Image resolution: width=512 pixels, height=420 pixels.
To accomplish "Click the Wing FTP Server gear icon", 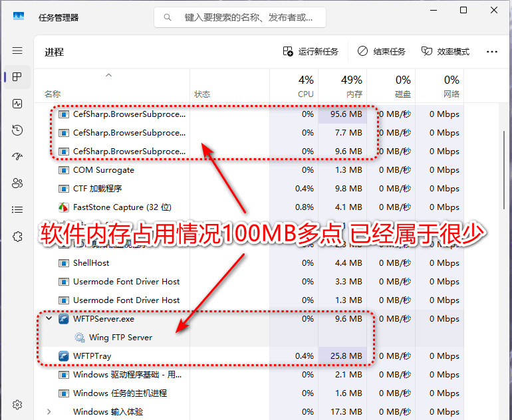I will point(79,338).
